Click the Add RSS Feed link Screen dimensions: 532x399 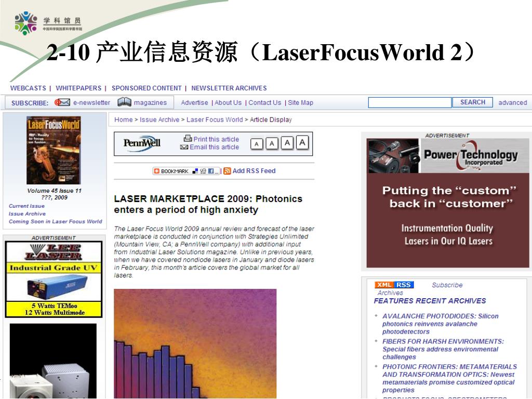click(254, 171)
